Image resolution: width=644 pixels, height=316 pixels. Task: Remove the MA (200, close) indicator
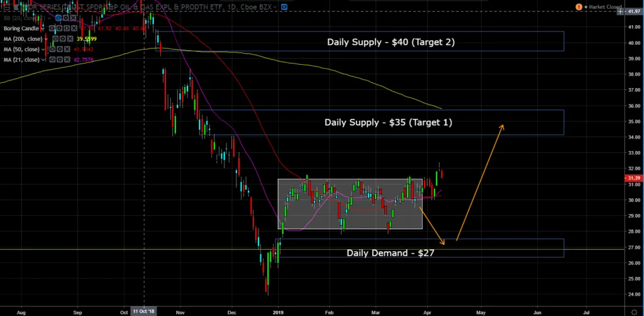click(x=70, y=38)
